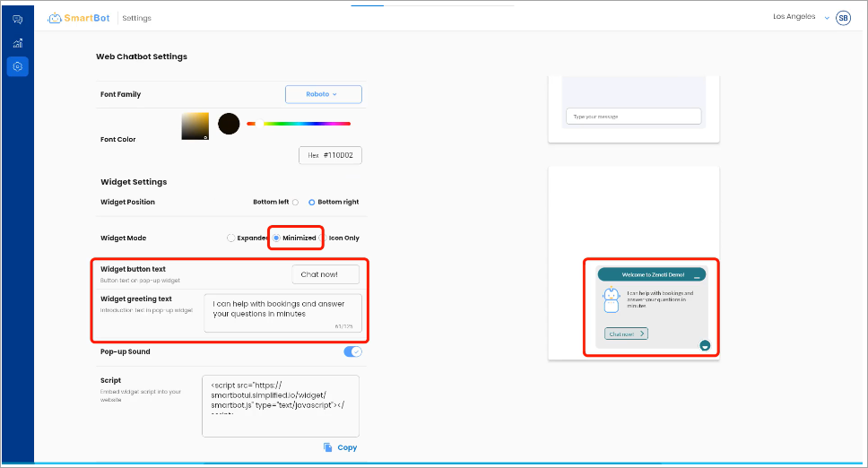Click the black color preview circle
Viewport: 868px width, 468px height.
pos(229,124)
